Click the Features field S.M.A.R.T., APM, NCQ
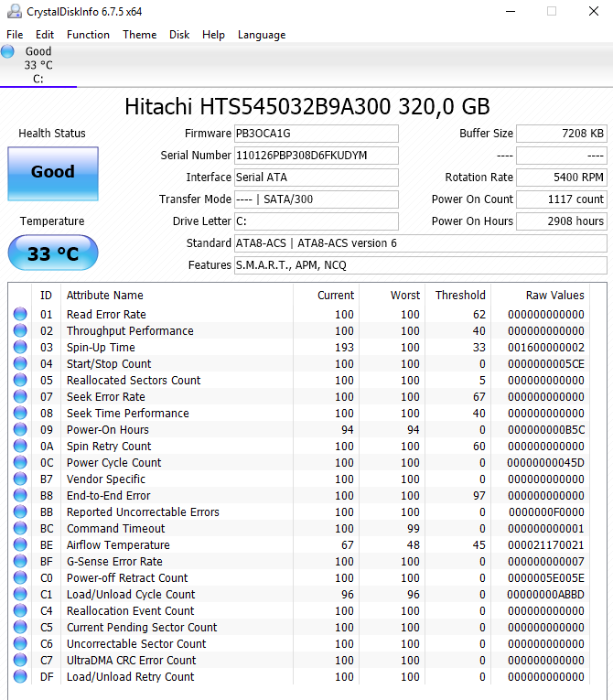 [x=421, y=265]
